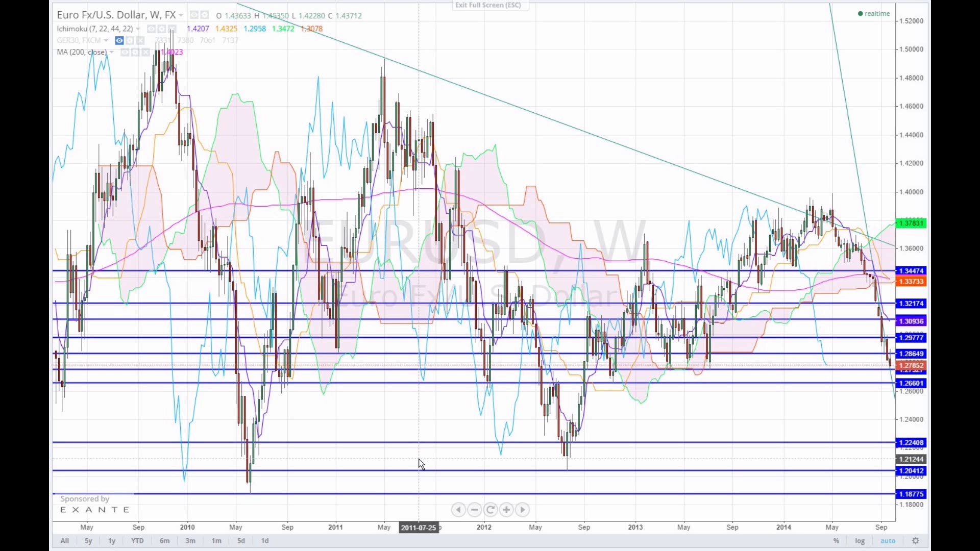Select the 5y time range tab
Image resolution: width=980 pixels, height=551 pixels.
pos(88,541)
